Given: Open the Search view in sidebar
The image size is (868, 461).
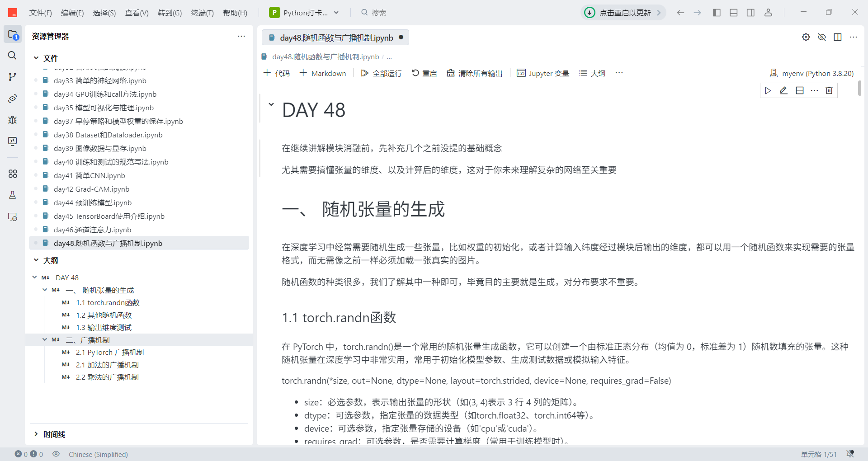Looking at the screenshot, I should click(12, 56).
